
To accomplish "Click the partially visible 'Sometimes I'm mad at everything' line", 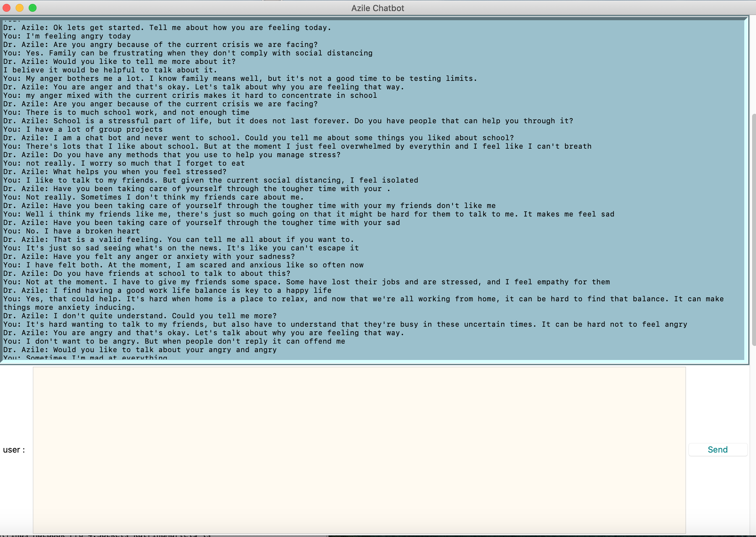I will pos(85,357).
